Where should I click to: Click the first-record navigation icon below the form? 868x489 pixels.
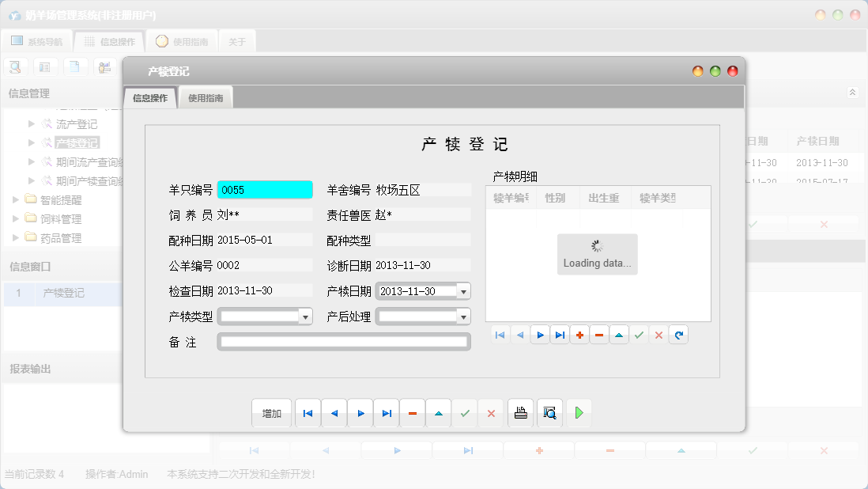pyautogui.click(x=308, y=412)
